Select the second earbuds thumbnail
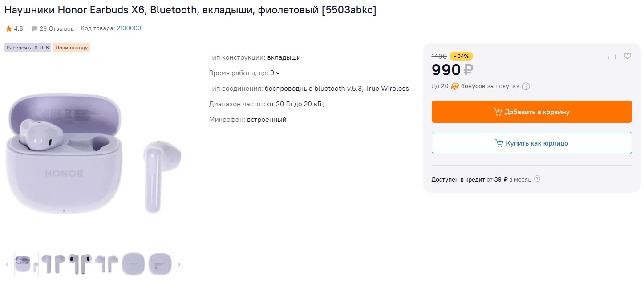The width and height of the screenshot is (644, 283). tap(53, 264)
